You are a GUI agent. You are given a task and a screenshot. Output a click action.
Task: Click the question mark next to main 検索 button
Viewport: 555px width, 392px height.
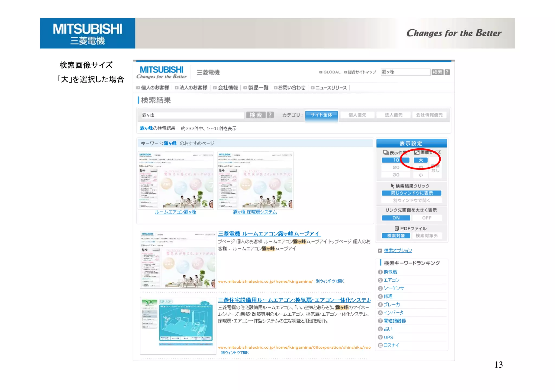[x=270, y=115]
